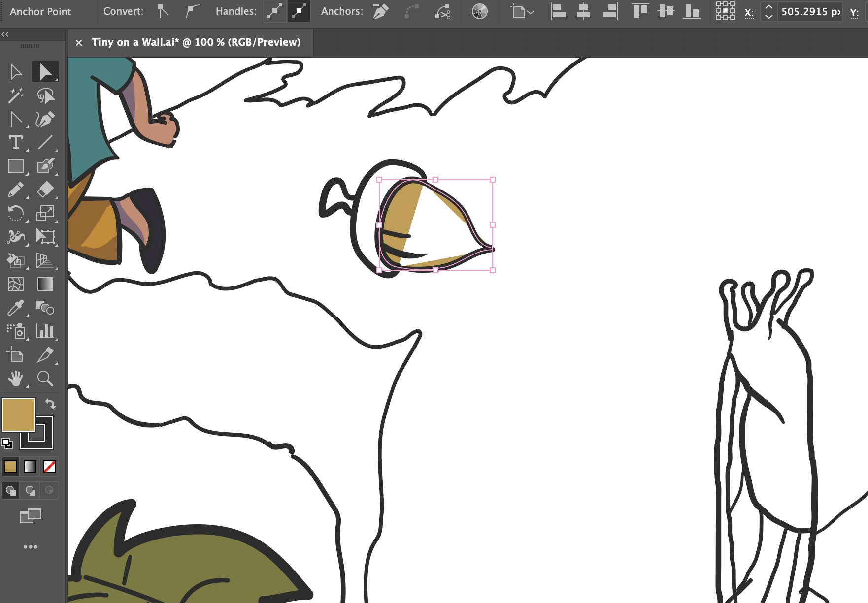Click inside the X coordinate field
Image resolution: width=868 pixels, height=603 pixels.
[x=810, y=12]
